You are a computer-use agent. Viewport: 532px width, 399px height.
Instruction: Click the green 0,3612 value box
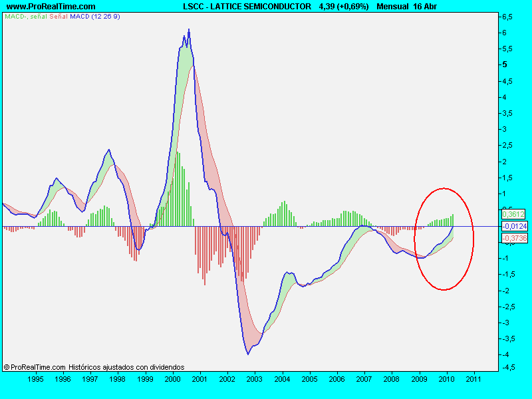coord(513,214)
